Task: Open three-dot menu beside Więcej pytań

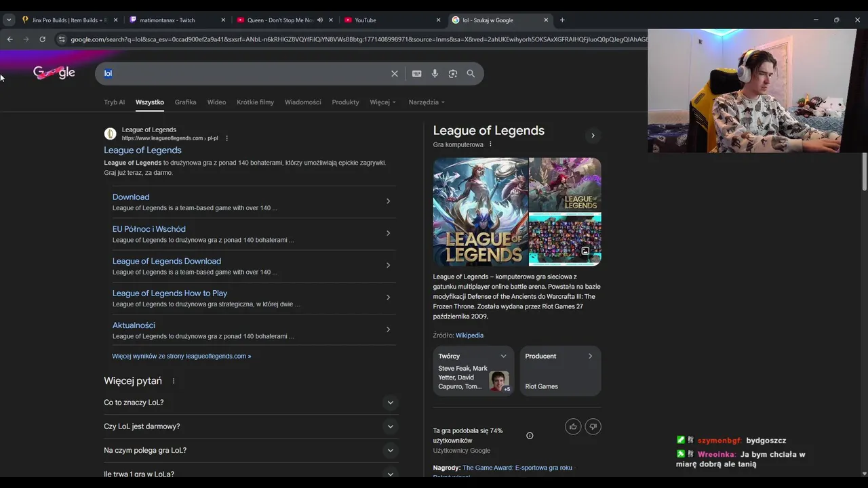Action: pos(173,381)
